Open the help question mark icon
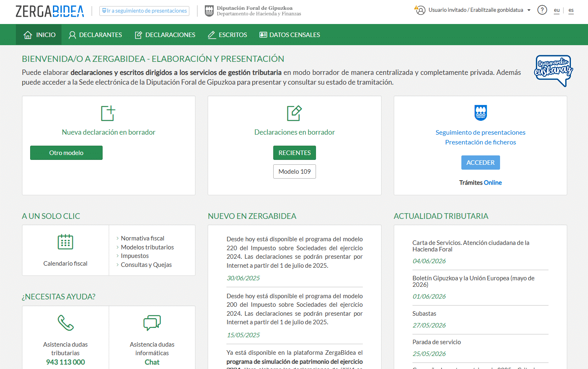Image resolution: width=588 pixels, height=369 pixels. pos(542,10)
